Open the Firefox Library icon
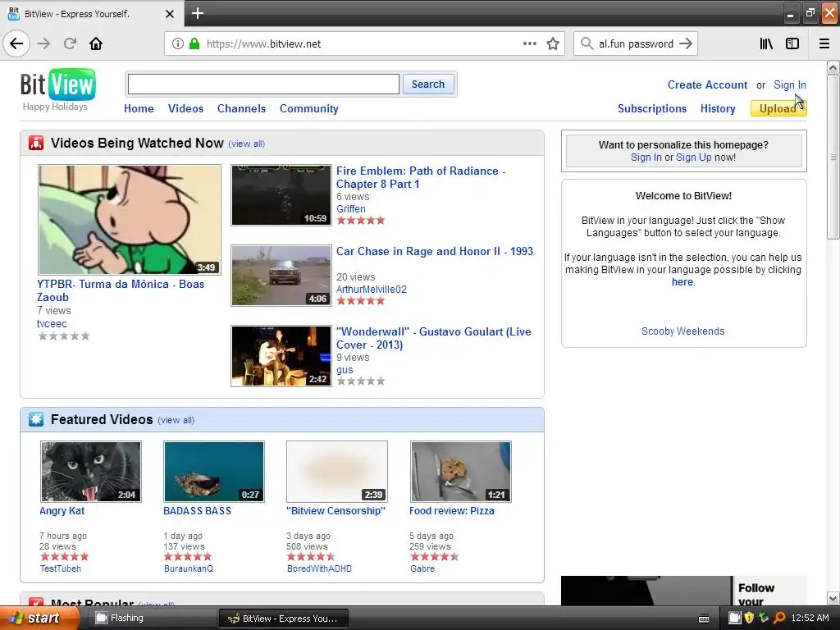The image size is (840, 630). pos(766,43)
